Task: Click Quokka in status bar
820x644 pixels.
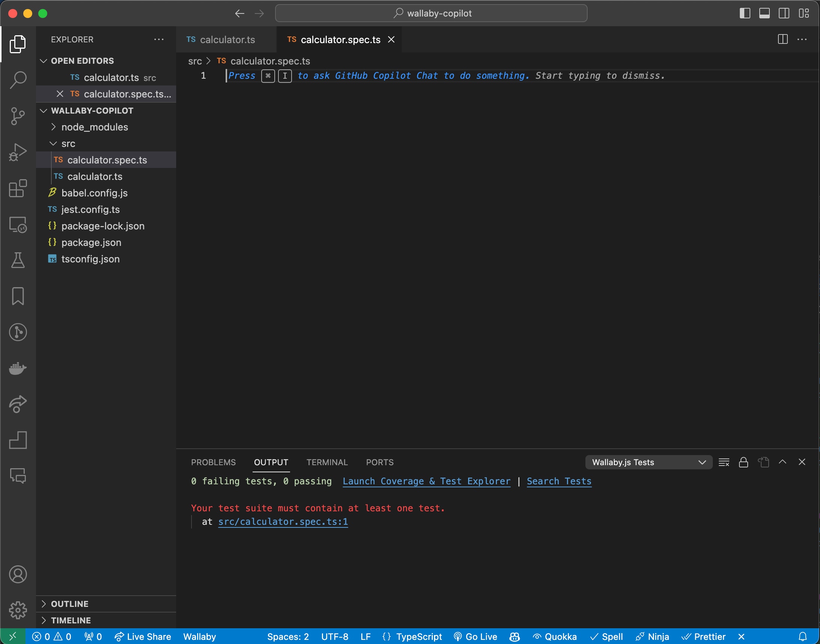Action: [x=555, y=637]
